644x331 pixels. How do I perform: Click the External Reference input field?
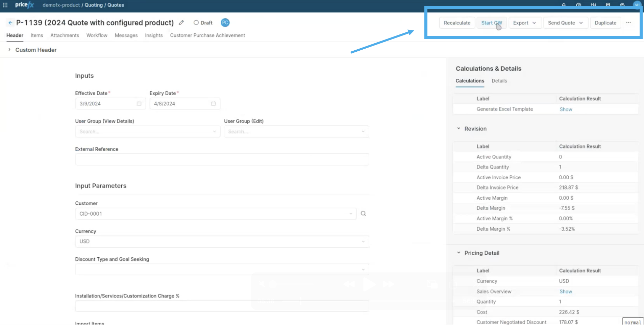click(222, 159)
